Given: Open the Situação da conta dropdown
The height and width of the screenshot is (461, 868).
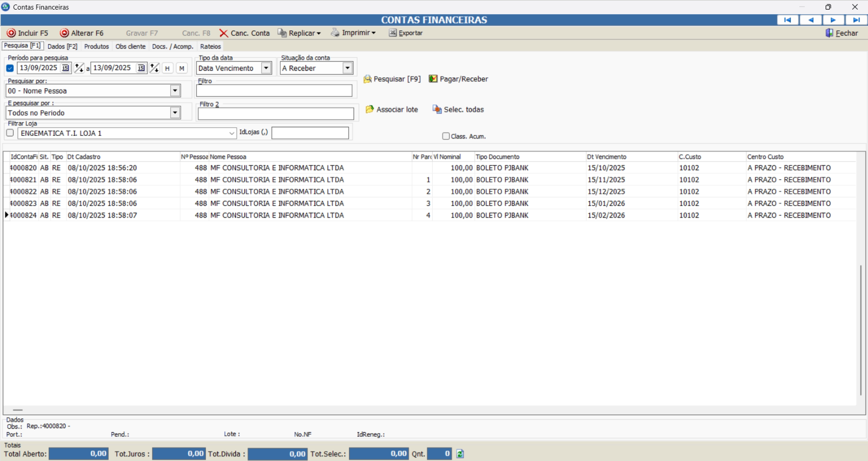Looking at the screenshot, I should [x=347, y=68].
